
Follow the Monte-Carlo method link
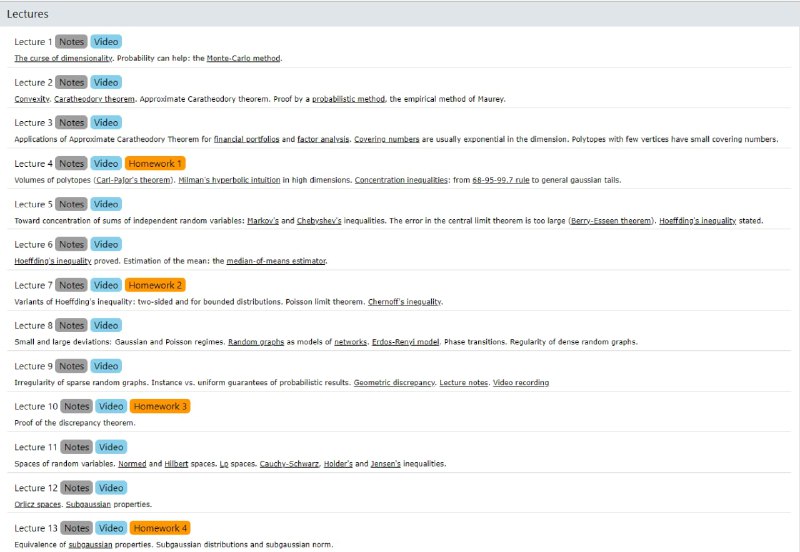tap(243, 58)
